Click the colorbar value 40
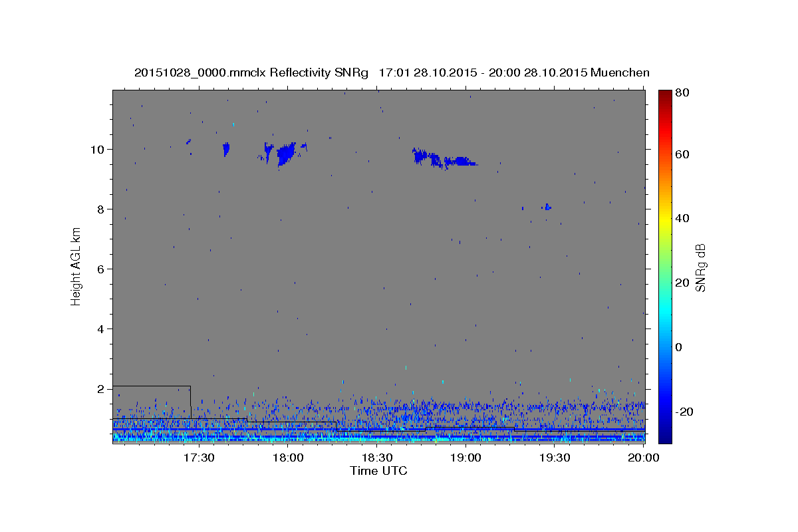The height and width of the screenshot is (532, 798). pos(682,218)
